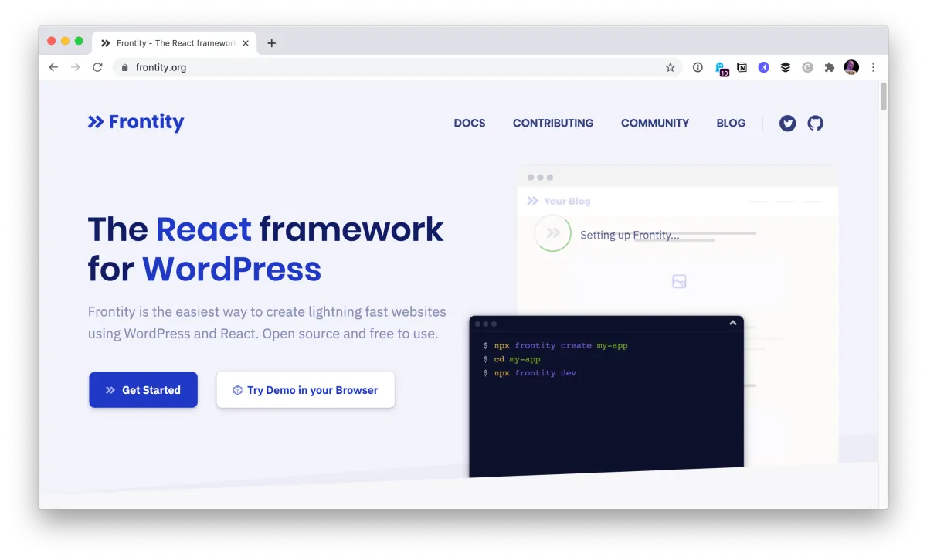Viewport: 927px width, 560px height.
Task: Open the DOCS navigation link
Action: 470,123
